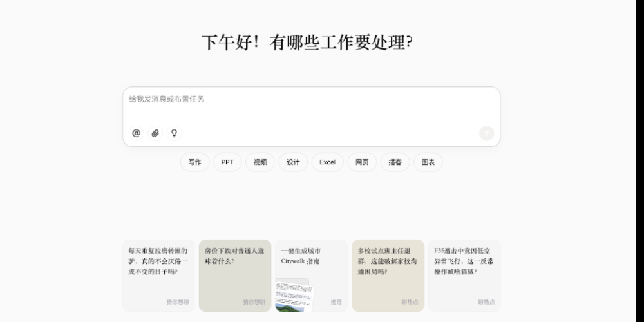The image size is (644, 322).
Task: Select the 写作 writing chip
Action: click(194, 162)
